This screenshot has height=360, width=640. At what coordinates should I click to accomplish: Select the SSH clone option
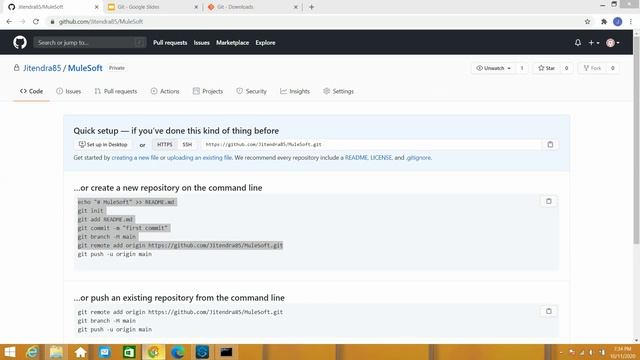(x=187, y=144)
